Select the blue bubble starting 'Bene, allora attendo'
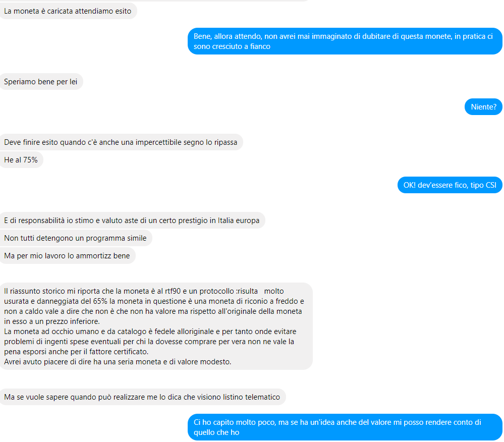The width and height of the screenshot is (504, 442). (x=345, y=41)
